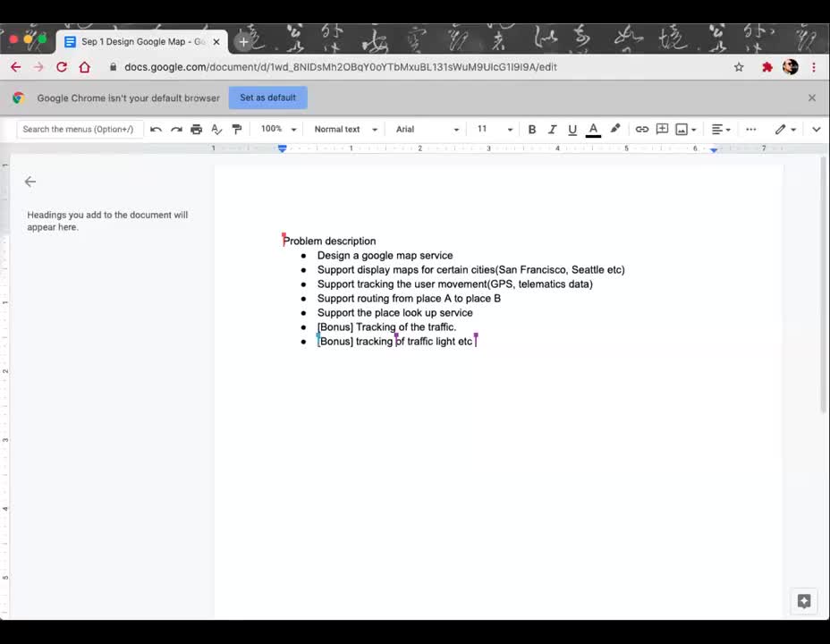The width and height of the screenshot is (830, 644).
Task: Select the Sep 1 Design Google Map tab
Action: coord(142,42)
